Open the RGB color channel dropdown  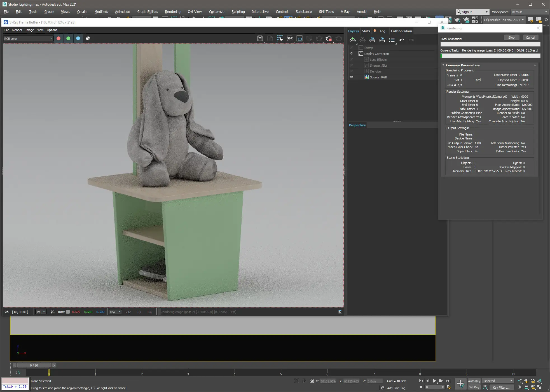click(x=28, y=39)
